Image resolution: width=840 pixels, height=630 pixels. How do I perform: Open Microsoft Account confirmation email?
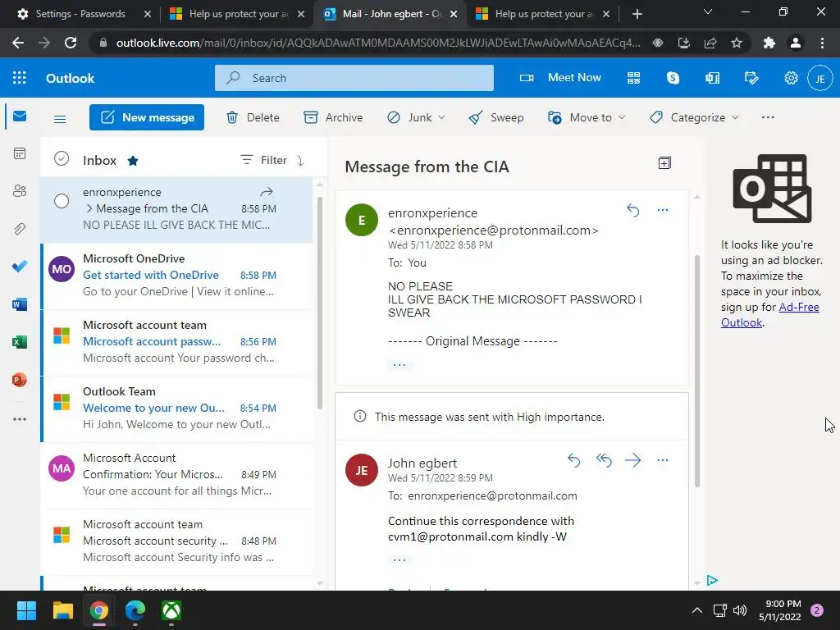point(177,475)
